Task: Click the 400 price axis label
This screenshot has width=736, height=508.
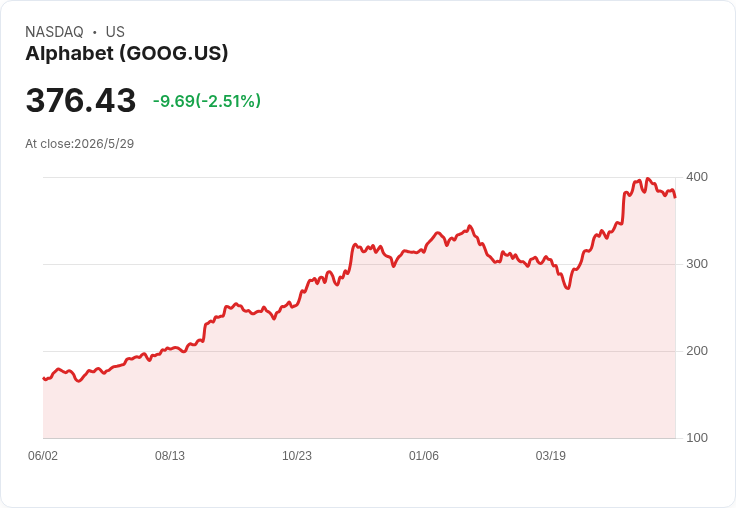Action: tap(697, 177)
